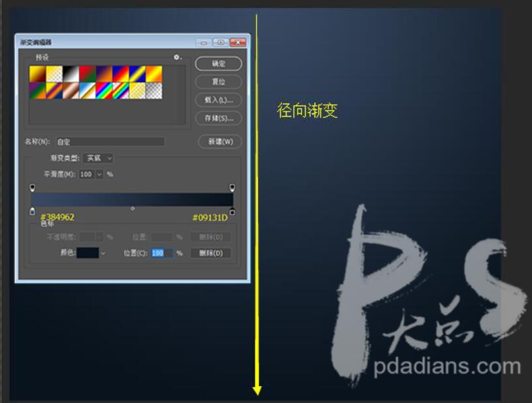Click the 位置(C) position input field
The height and width of the screenshot is (403, 532).
(161, 253)
